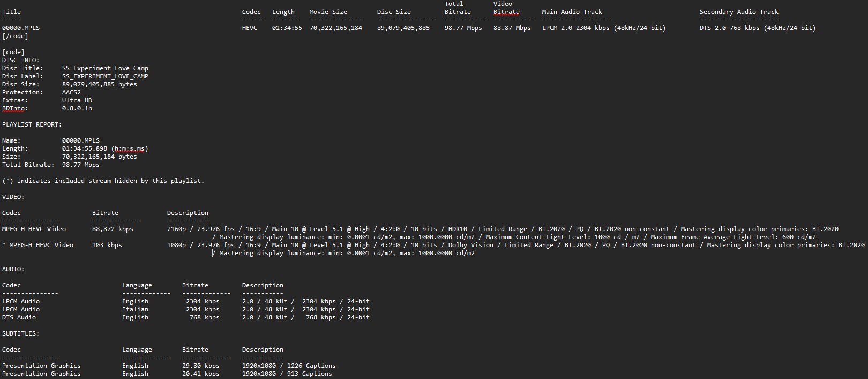This screenshot has height=379, width=868.
Task: Click the underlined h:m:s.ms text
Action: [129, 148]
